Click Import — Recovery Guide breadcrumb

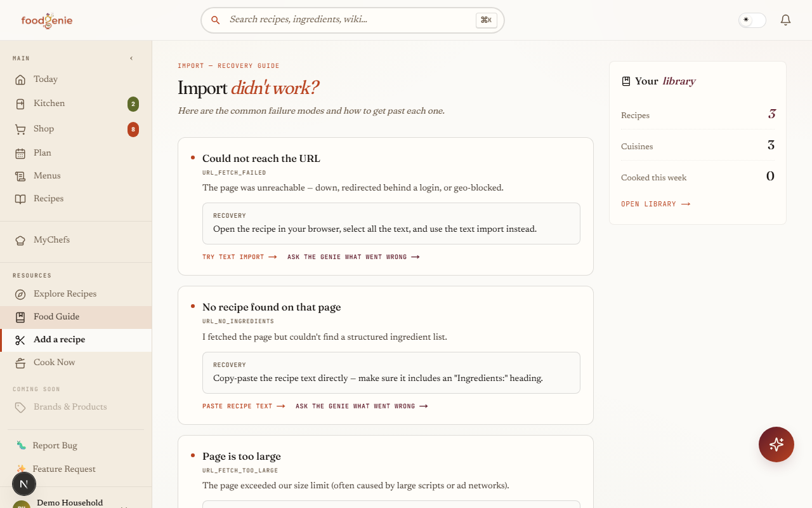(228, 66)
